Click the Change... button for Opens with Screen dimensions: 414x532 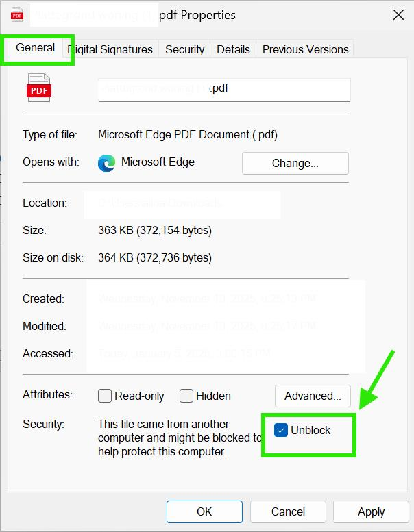295,163
